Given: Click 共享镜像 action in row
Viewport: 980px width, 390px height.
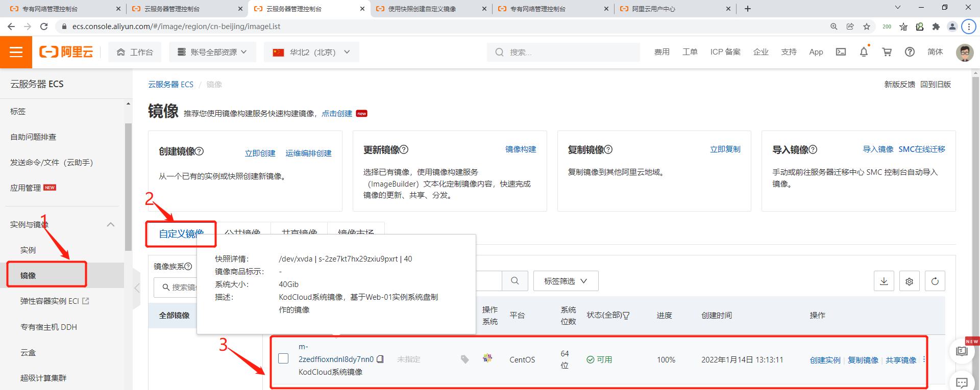Looking at the screenshot, I should (901, 360).
